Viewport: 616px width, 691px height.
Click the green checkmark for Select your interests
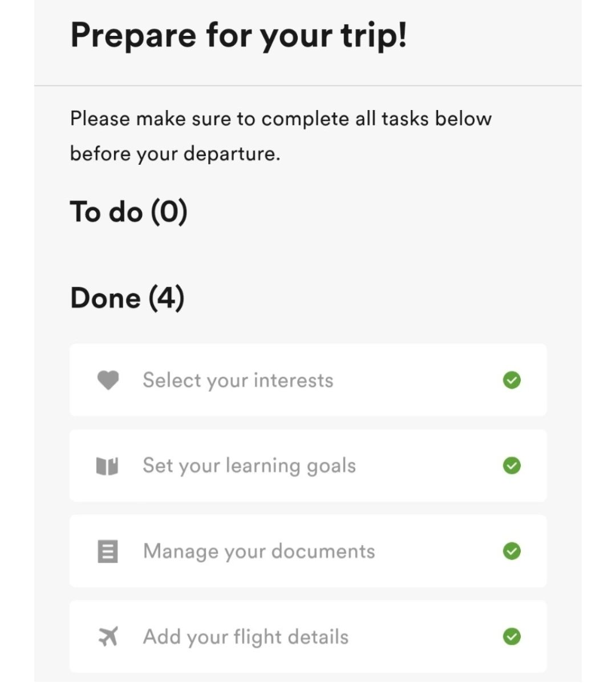(x=512, y=380)
